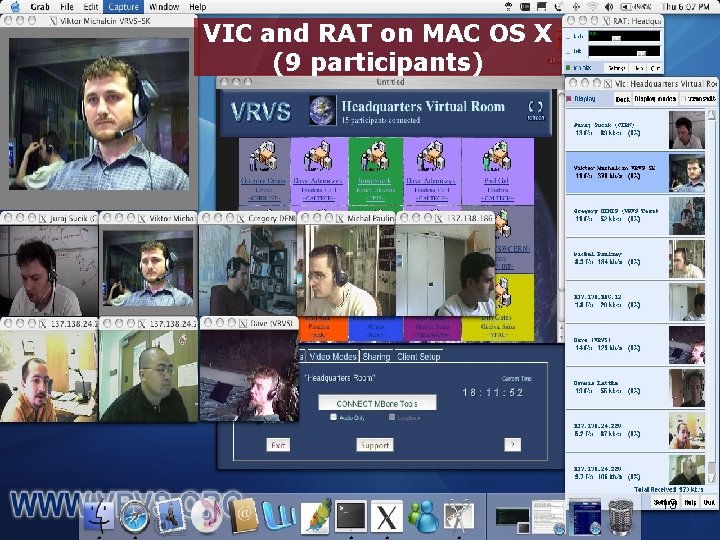
Task: Open Address Book in the Dock
Action: tap(243, 516)
